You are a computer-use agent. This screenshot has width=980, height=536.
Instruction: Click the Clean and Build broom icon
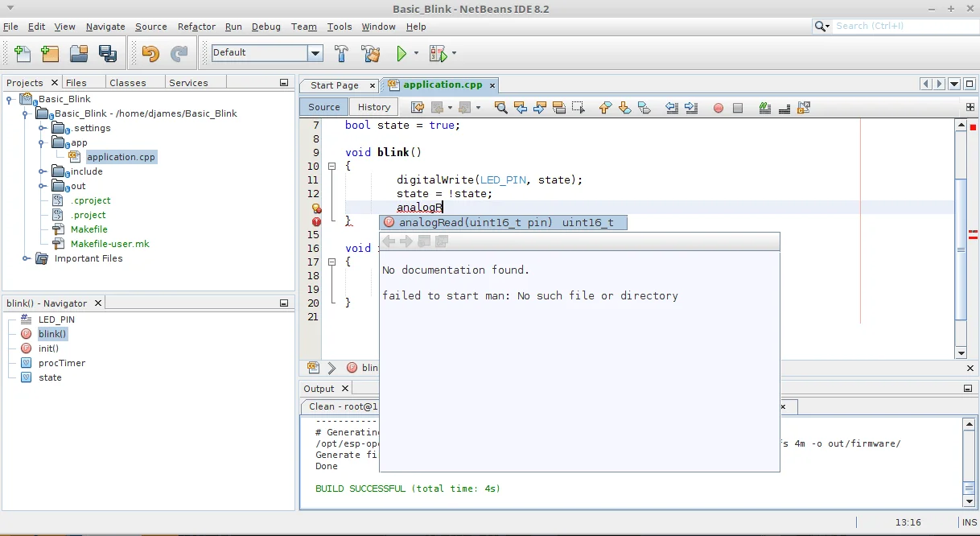(x=370, y=53)
